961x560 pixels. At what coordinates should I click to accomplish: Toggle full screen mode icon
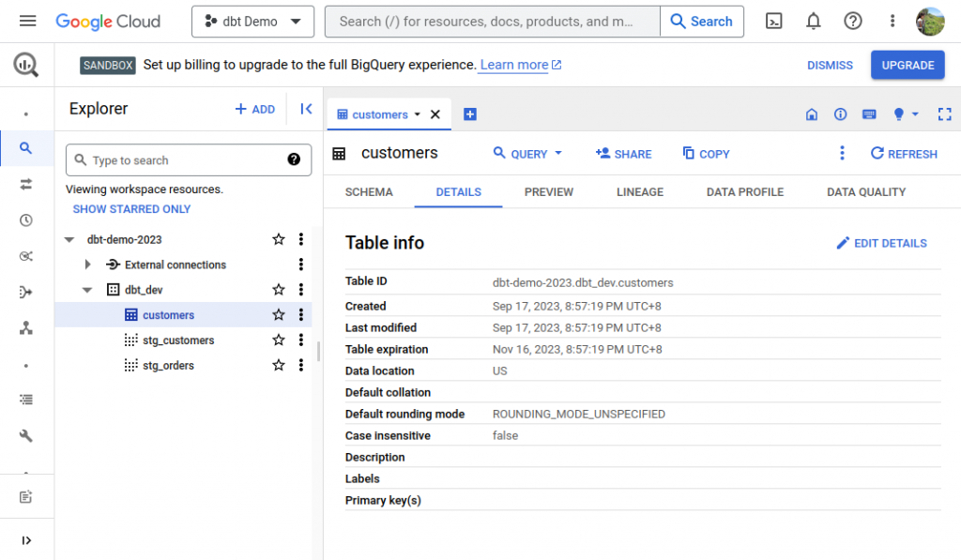[x=944, y=114]
